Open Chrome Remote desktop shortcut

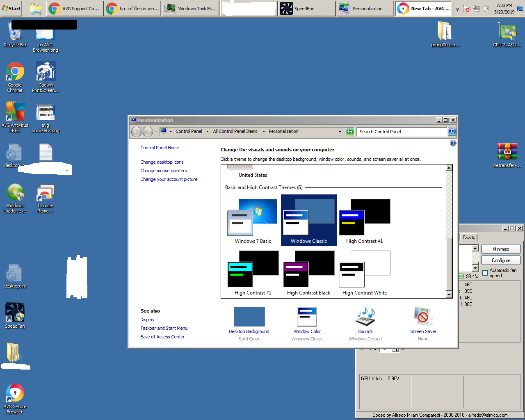pos(46,198)
